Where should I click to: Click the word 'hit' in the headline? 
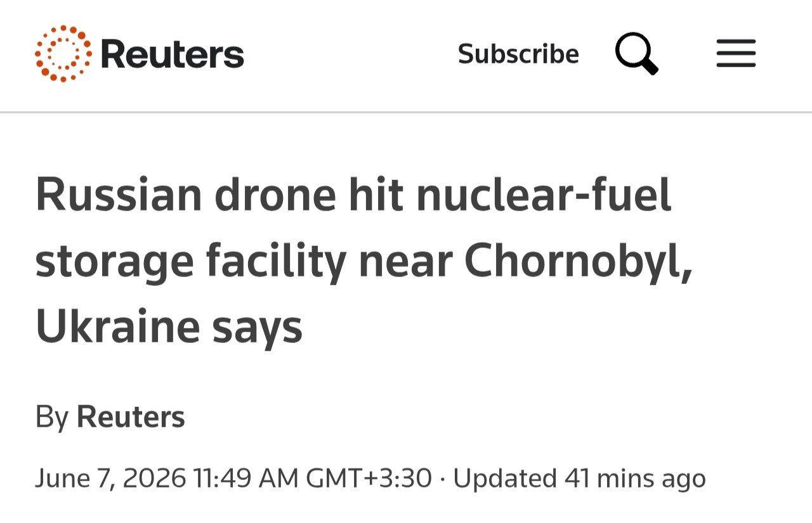[376, 194]
